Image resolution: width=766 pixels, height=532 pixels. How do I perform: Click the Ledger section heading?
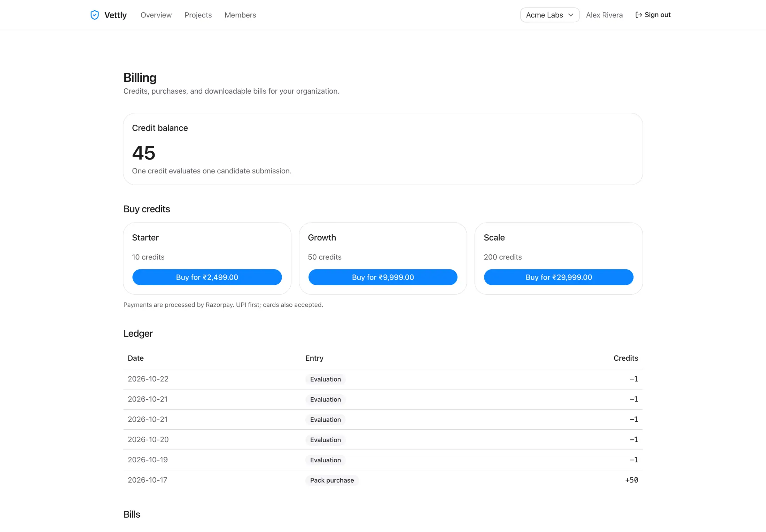click(x=138, y=333)
